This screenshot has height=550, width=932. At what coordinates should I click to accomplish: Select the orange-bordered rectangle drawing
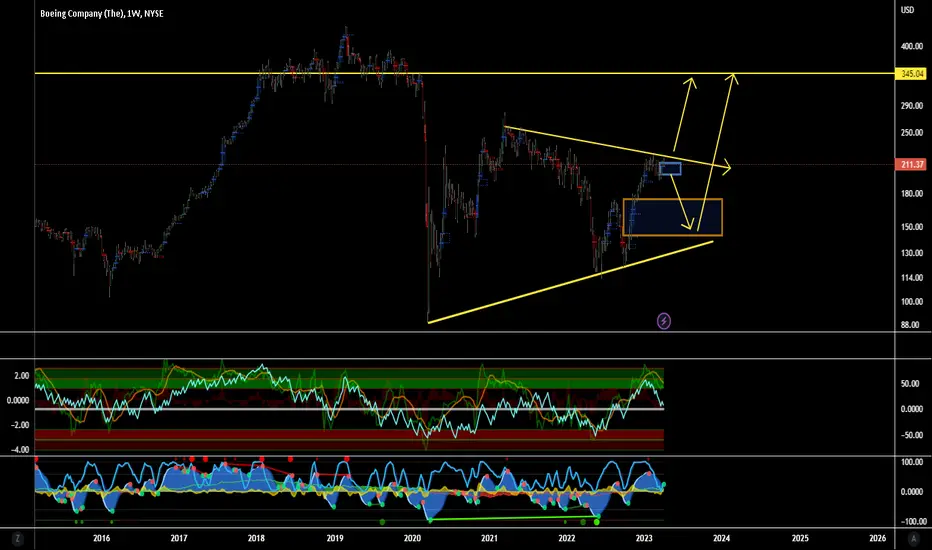[673, 218]
